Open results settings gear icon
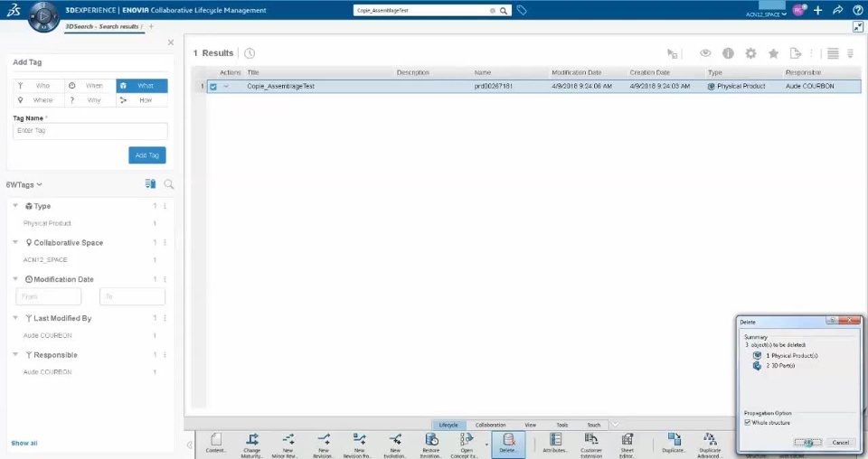 [x=750, y=53]
